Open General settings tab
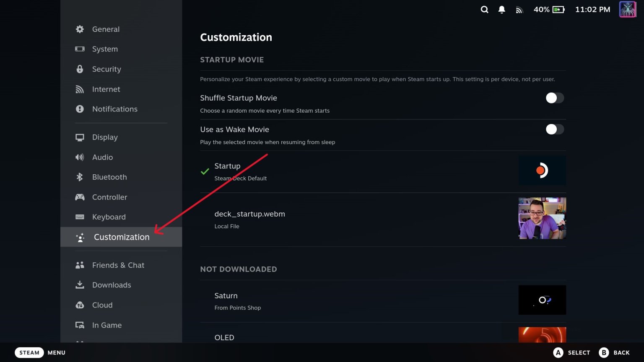644x362 pixels. pyautogui.click(x=121, y=29)
